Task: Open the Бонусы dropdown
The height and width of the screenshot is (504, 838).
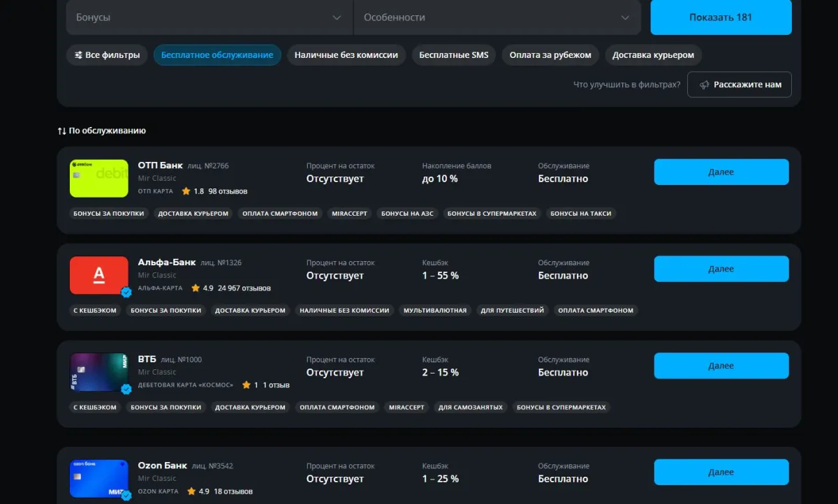Action: pyautogui.click(x=209, y=17)
